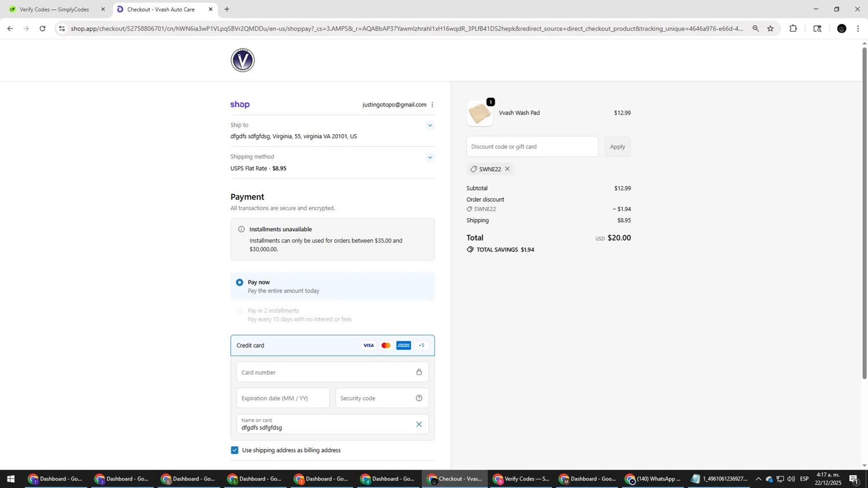This screenshot has width=868, height=488.
Task: Open the 1_4961061236927 file from taskbar
Action: [x=720, y=479]
